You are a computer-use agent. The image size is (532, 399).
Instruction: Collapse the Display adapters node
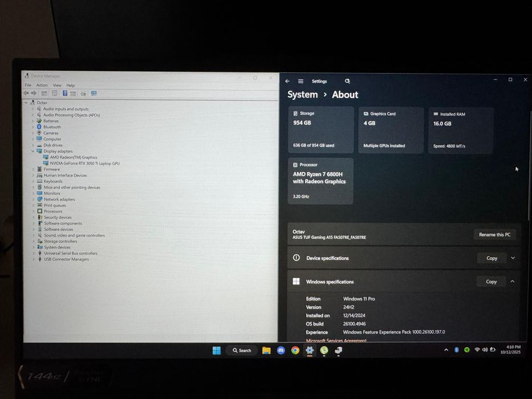(33, 151)
